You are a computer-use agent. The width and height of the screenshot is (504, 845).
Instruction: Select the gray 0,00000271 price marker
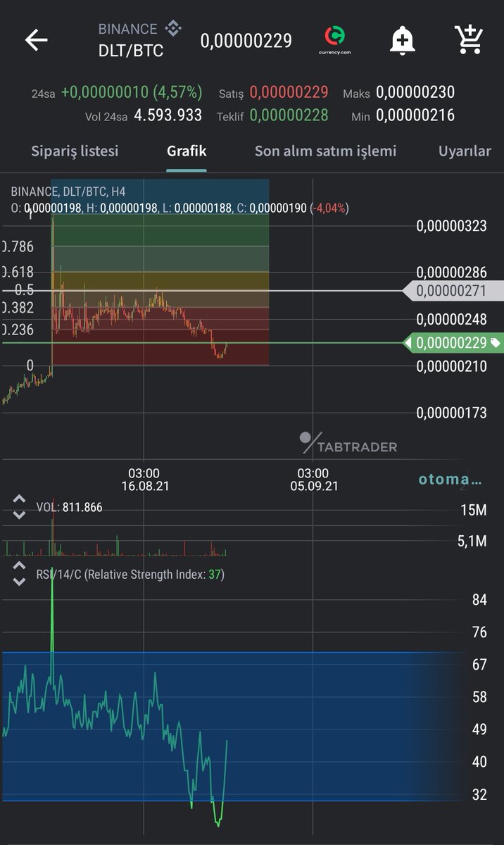coord(453,290)
